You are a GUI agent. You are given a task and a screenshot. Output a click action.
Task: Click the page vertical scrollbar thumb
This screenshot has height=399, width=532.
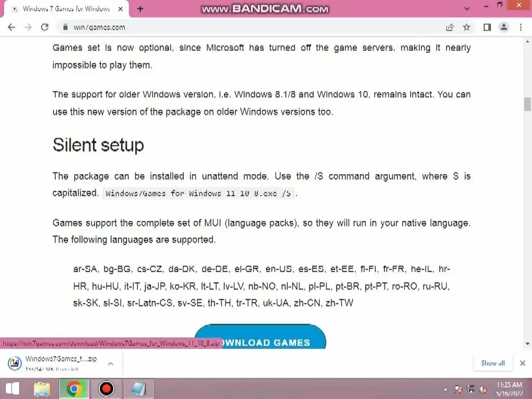click(x=527, y=104)
